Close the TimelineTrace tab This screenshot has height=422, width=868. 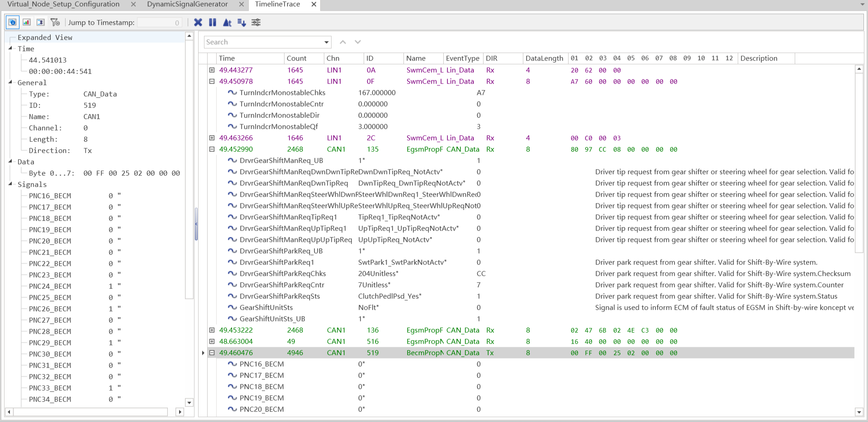coord(314,5)
